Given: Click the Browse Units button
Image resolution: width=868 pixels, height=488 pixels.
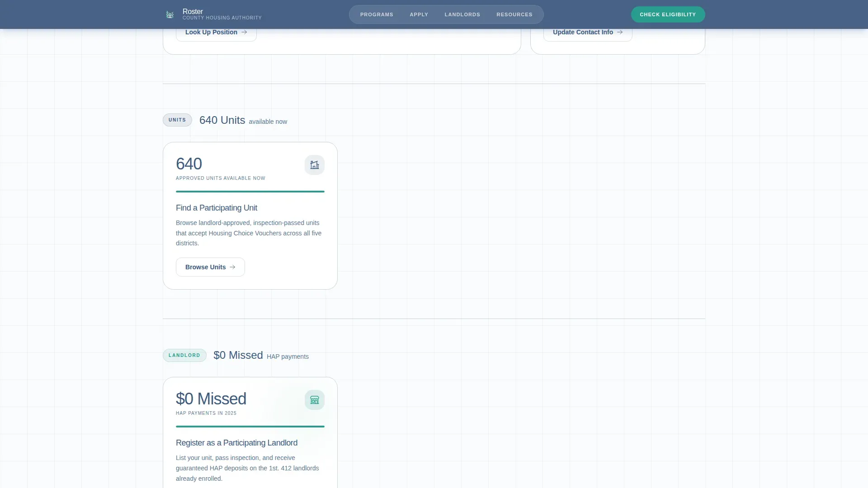Looking at the screenshot, I should coord(210,267).
